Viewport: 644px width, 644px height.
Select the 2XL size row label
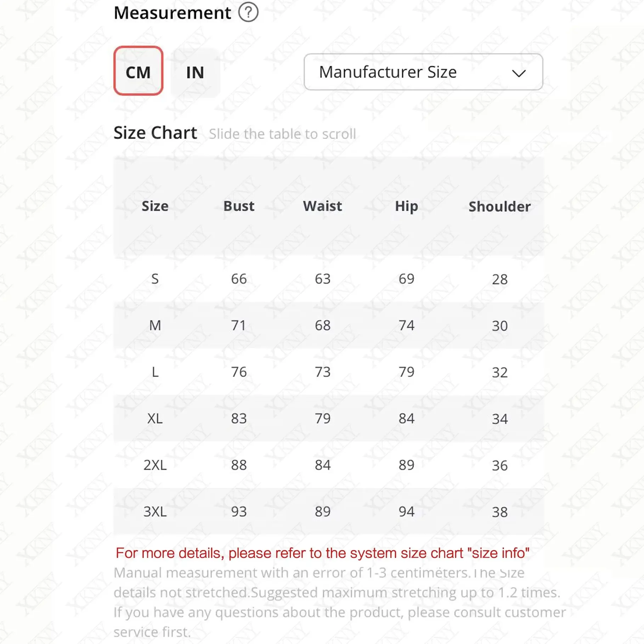point(155,465)
